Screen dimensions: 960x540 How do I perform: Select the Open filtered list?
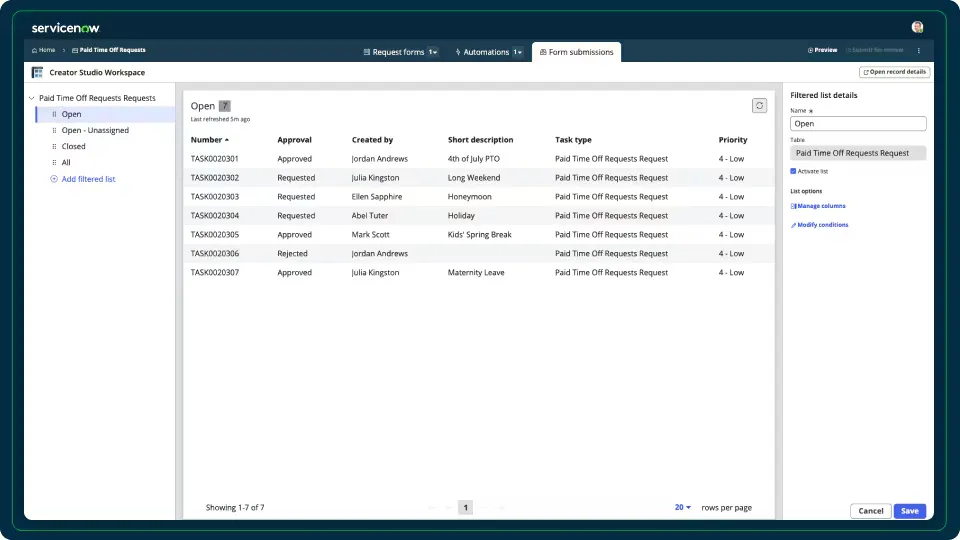click(105, 114)
